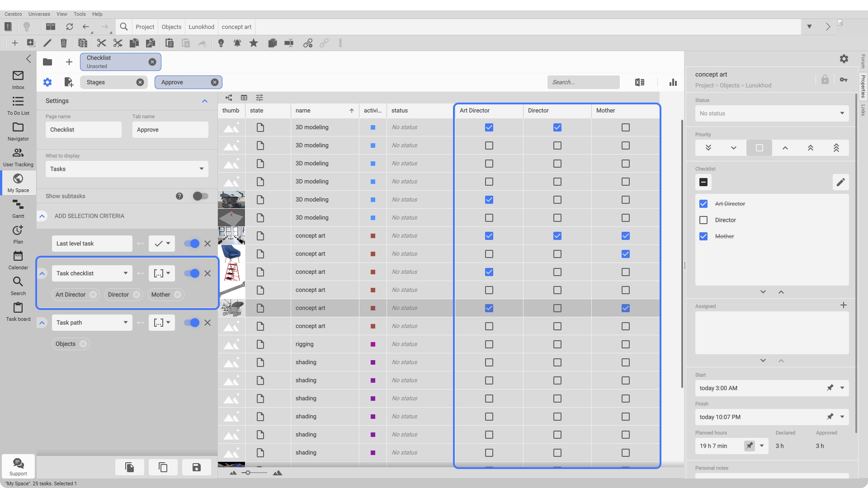The image size is (868, 488).
Task: Open the Help menu
Action: tap(97, 14)
